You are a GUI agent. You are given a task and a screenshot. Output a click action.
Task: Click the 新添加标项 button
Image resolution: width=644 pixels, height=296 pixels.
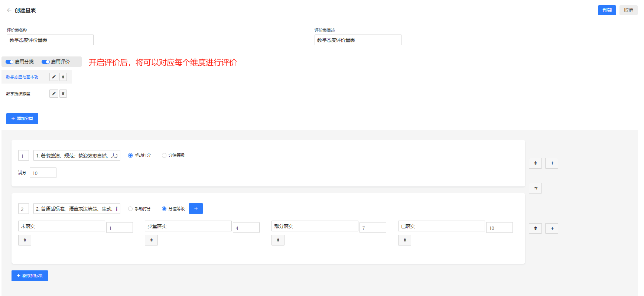(x=30, y=276)
